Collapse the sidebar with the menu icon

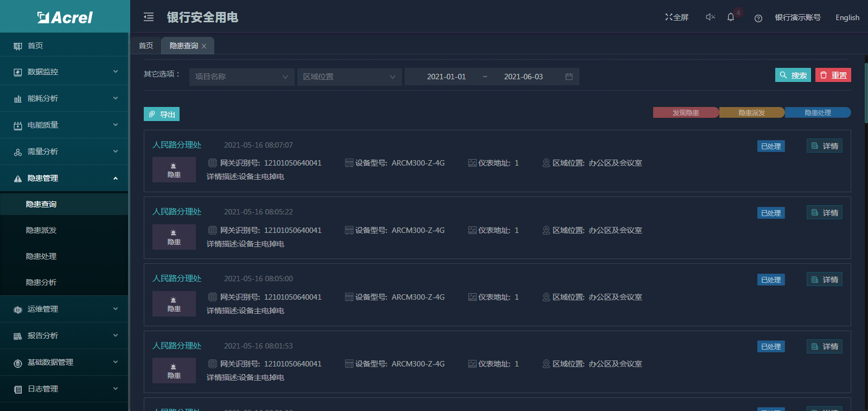149,17
